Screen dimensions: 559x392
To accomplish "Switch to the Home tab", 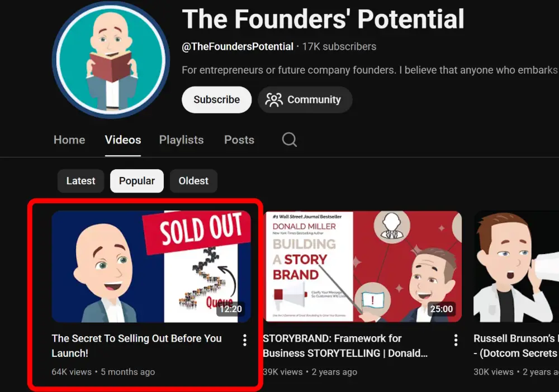I will tap(69, 140).
